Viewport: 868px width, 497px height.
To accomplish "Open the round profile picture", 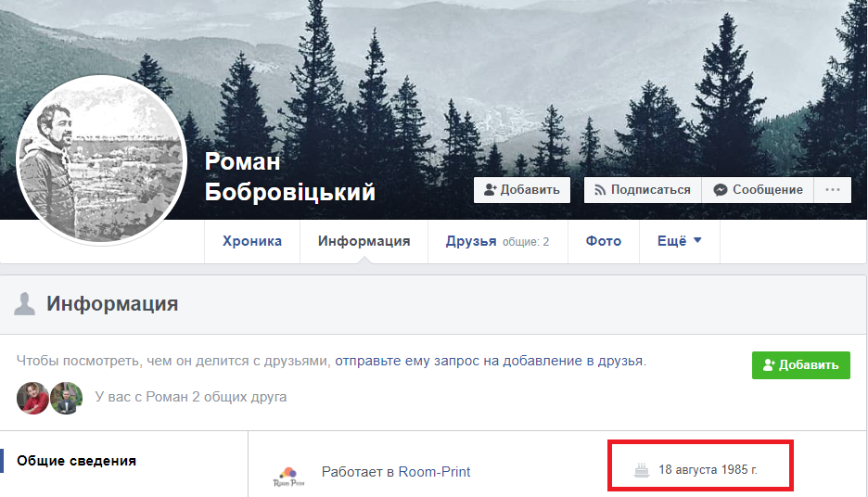I will [101, 160].
